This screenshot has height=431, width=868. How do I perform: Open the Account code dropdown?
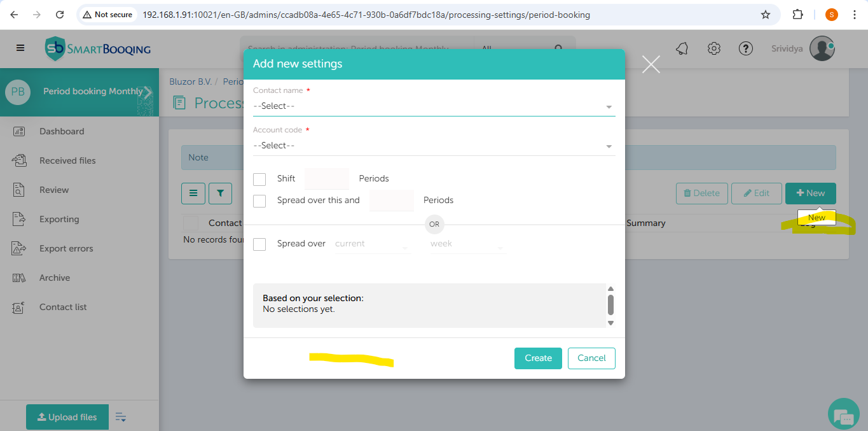[x=434, y=146]
